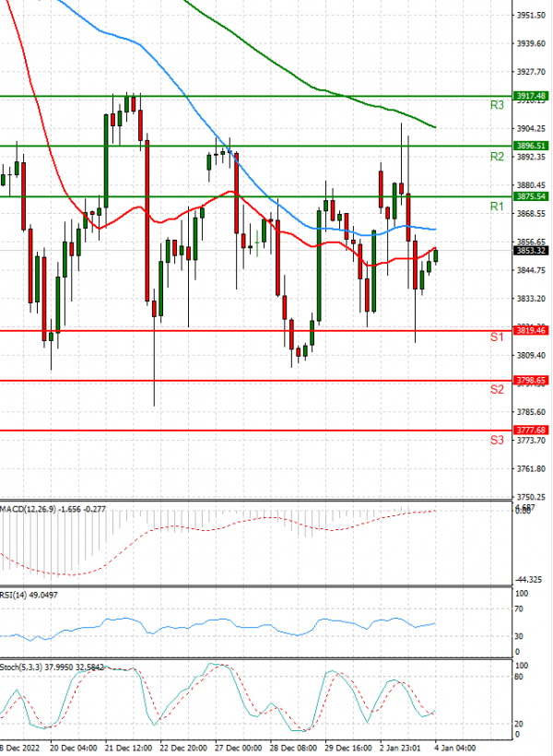
Task: Click the RSI(14) 49.0497 indicator label
Action: (x=29, y=596)
